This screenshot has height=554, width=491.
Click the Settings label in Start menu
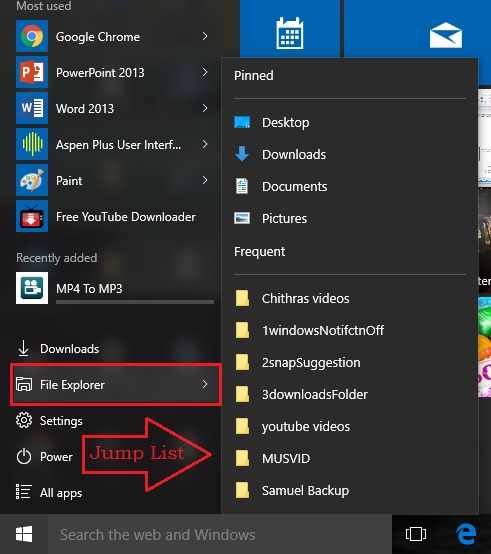pos(61,421)
